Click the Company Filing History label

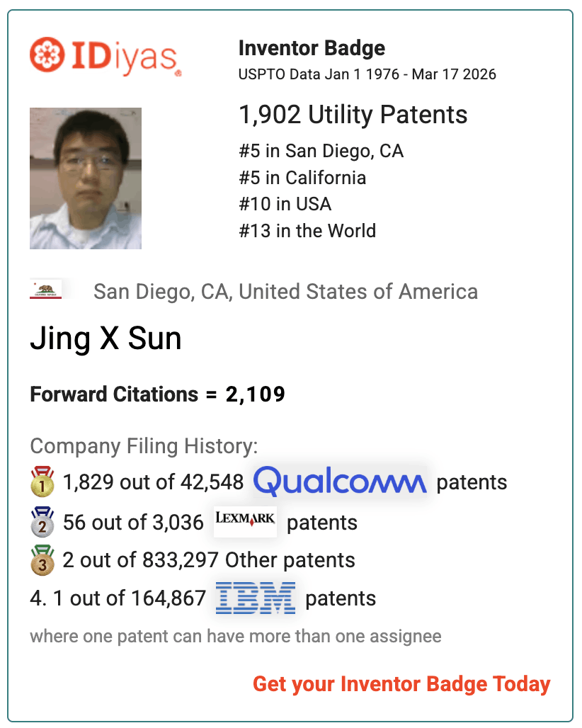pos(144,445)
